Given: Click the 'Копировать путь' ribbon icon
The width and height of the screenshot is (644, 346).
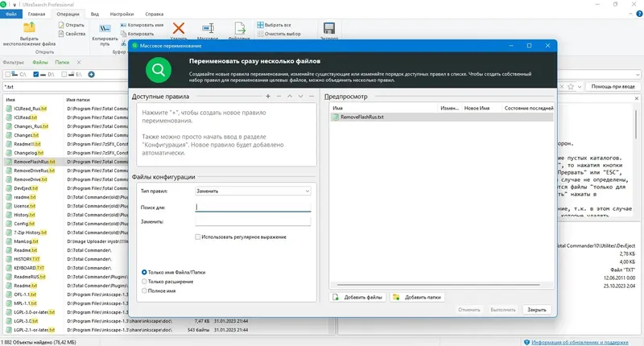Looking at the screenshot, I should (x=105, y=28).
